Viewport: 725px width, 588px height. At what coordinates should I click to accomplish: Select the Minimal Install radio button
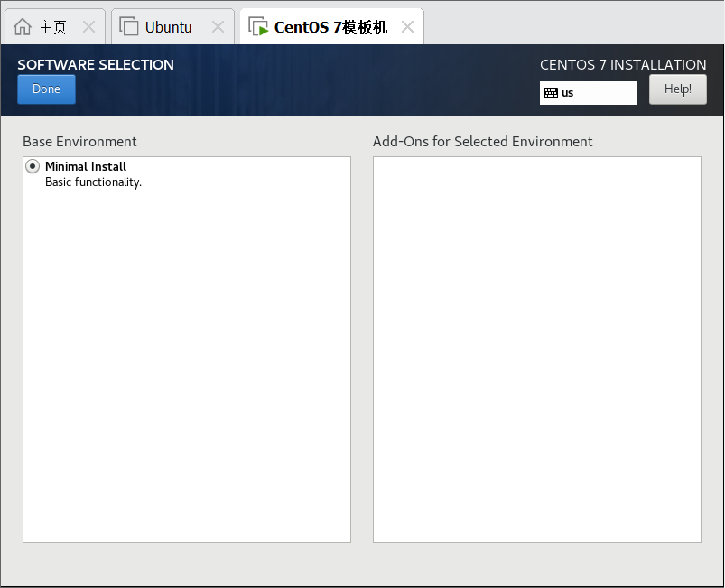coord(33,166)
